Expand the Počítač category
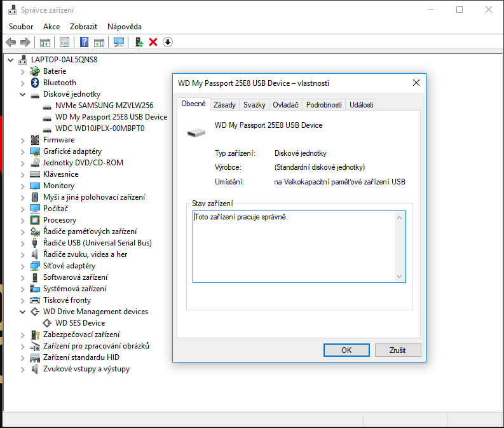 coord(22,209)
